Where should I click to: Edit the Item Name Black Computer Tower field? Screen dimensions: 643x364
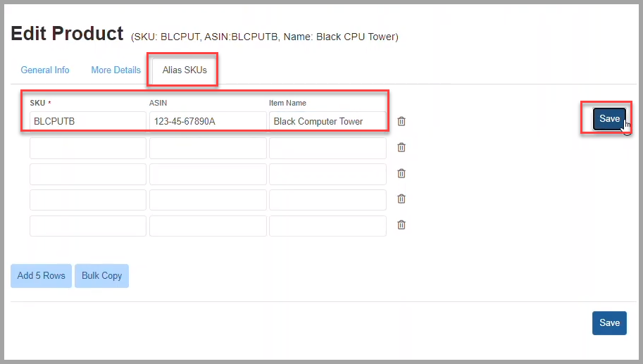click(x=327, y=121)
